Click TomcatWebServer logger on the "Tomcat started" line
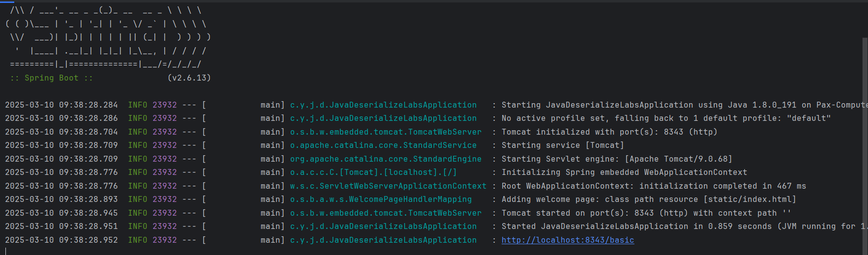This screenshot has width=868, height=255. click(x=386, y=213)
